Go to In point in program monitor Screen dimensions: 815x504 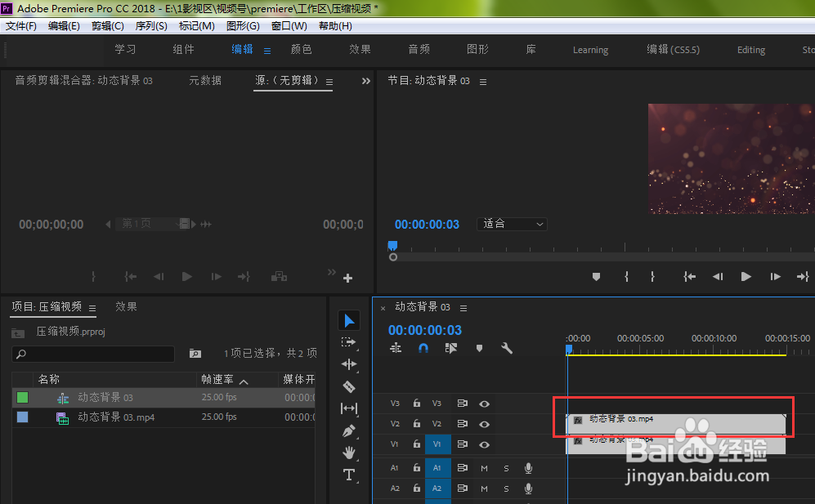[x=689, y=276]
